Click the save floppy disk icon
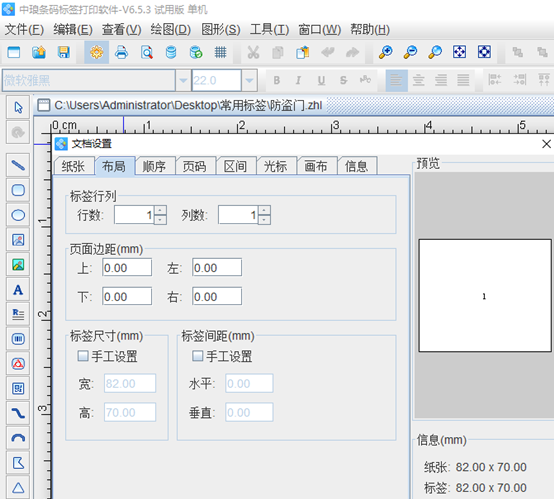This screenshot has height=499, width=554. tap(64, 52)
